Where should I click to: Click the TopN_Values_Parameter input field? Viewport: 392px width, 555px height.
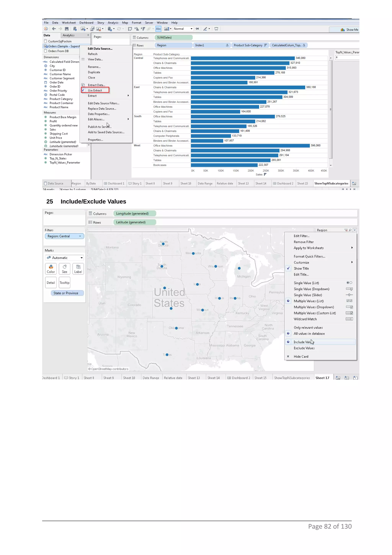347,57
